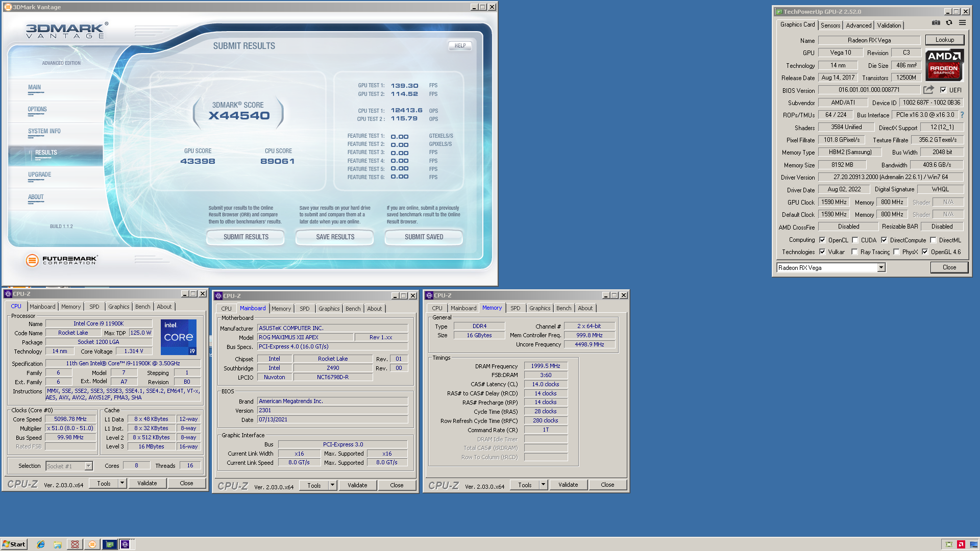Toggle the OpenCL checkbox

(x=822, y=240)
